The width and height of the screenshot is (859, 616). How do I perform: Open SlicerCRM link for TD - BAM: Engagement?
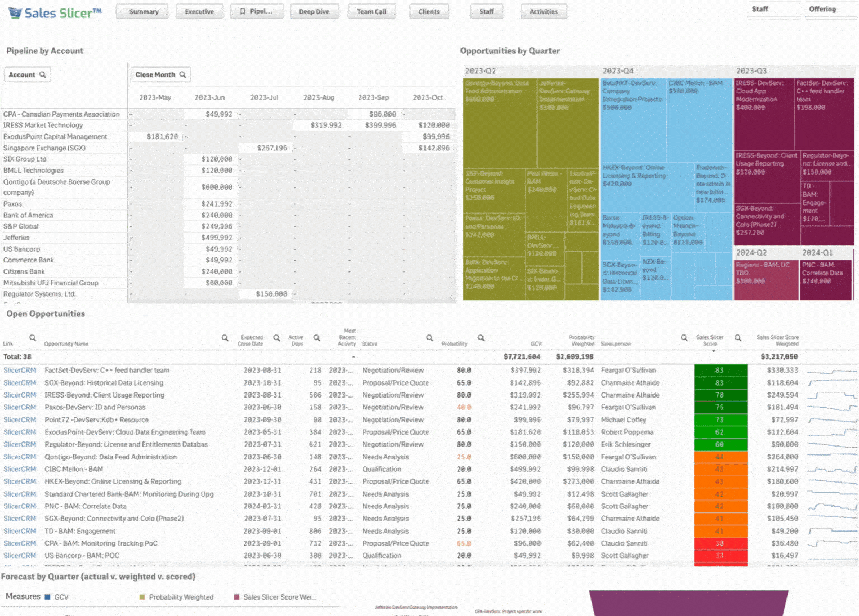click(x=20, y=531)
